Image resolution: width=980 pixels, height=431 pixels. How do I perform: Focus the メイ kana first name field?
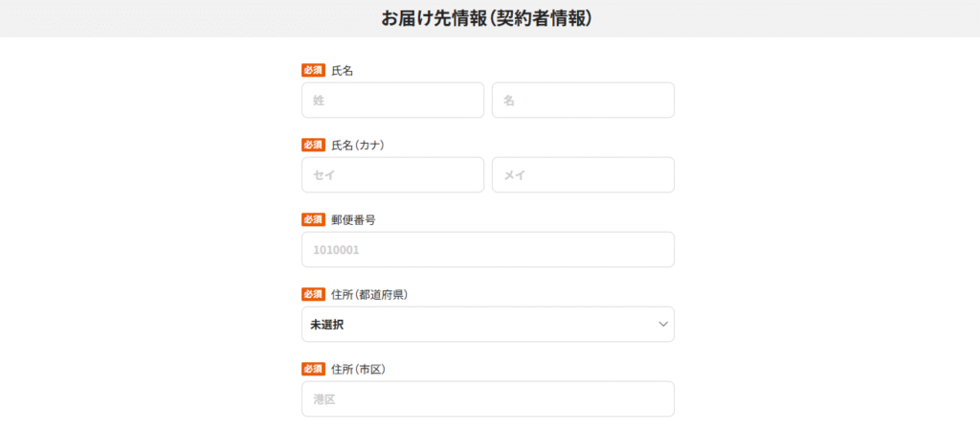point(583,175)
